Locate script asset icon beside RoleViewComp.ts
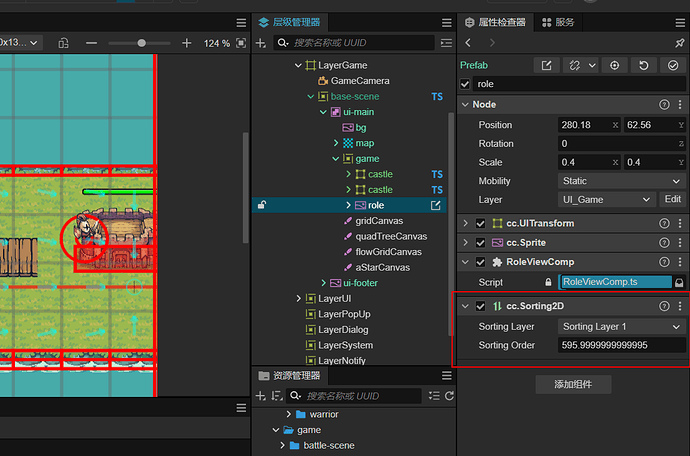 coord(679,283)
